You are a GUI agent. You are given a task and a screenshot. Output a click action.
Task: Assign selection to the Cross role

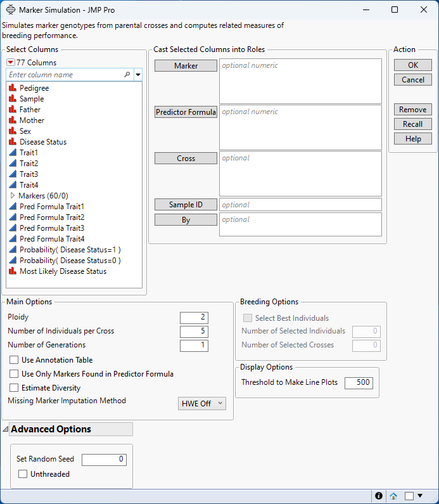[x=186, y=158]
